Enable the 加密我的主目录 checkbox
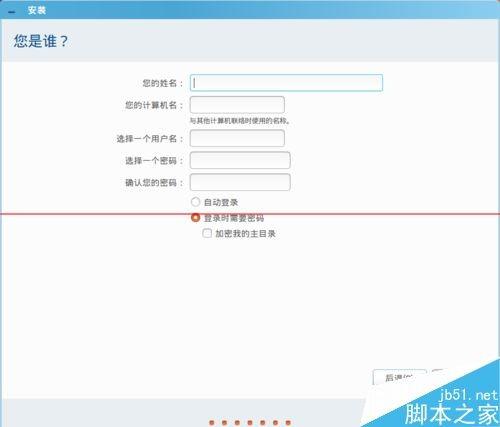 pos(207,233)
